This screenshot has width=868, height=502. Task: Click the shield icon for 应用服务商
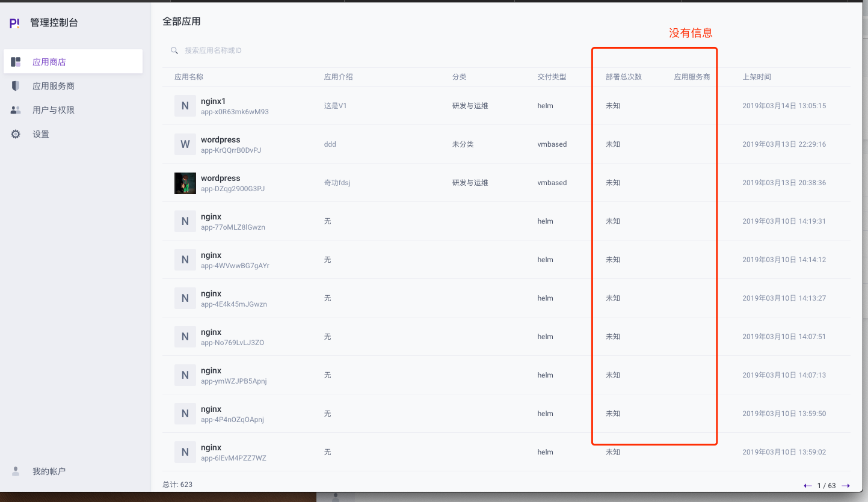(16, 86)
